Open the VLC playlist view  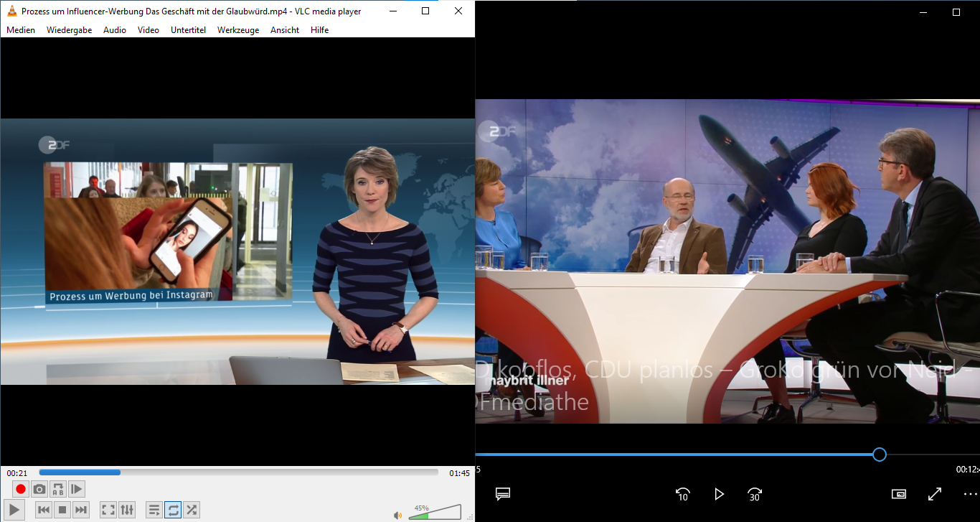tap(154, 510)
